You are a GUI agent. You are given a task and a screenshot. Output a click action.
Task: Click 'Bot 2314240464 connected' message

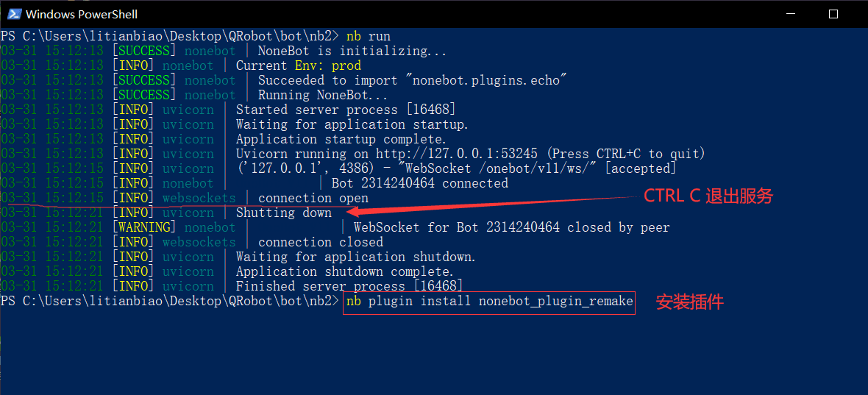tap(419, 183)
